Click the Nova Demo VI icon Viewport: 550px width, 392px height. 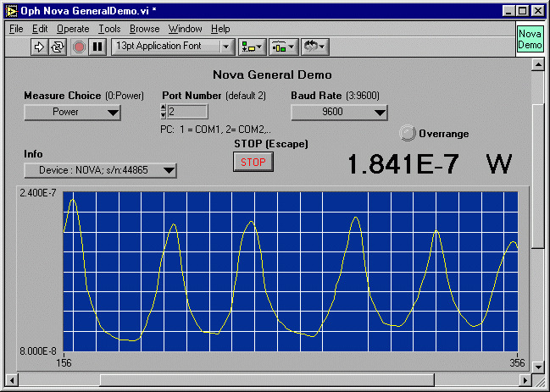coord(530,38)
